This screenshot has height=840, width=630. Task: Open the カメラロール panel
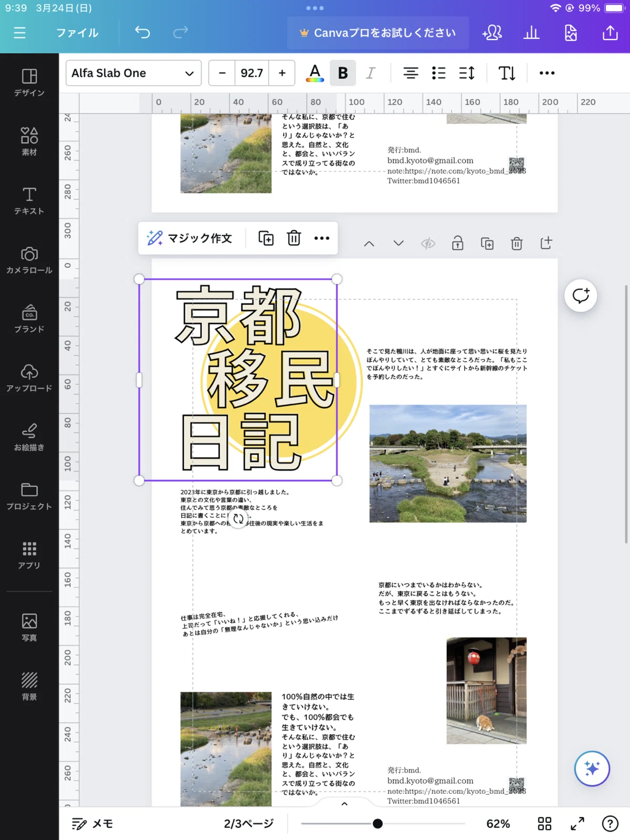pos(29,260)
